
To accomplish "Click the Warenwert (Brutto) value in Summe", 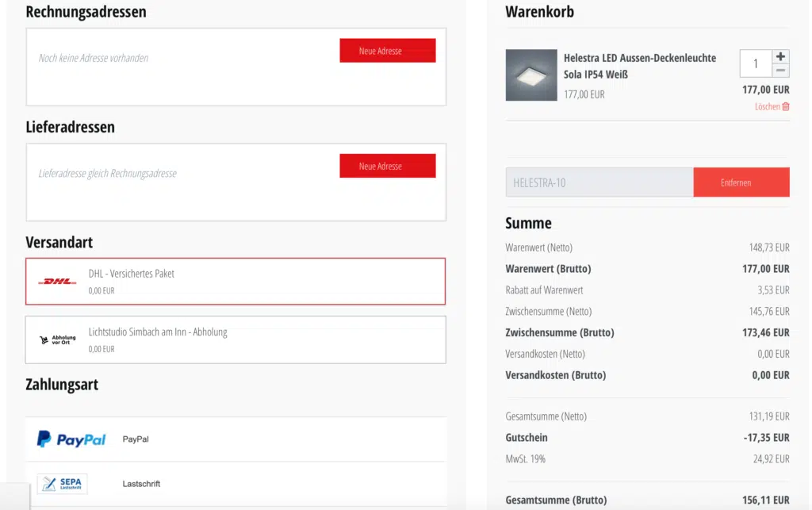I will coord(765,269).
